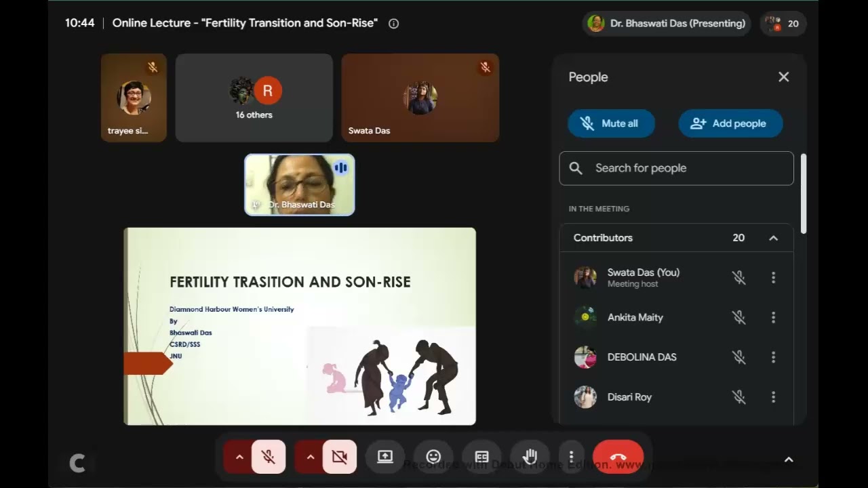Click Disari Roy avatar in list
Viewport: 868px width, 488px height.
585,397
